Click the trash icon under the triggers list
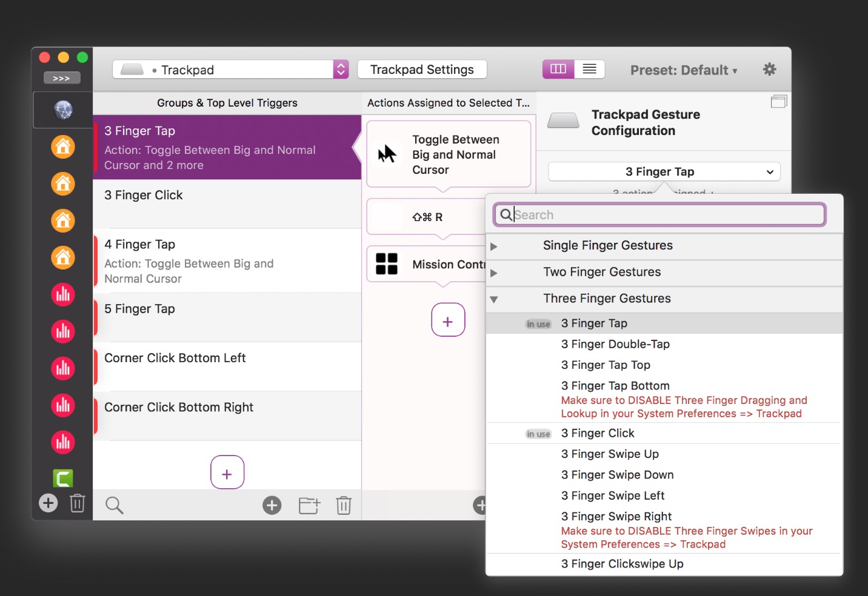This screenshot has width=868, height=596. (x=344, y=505)
